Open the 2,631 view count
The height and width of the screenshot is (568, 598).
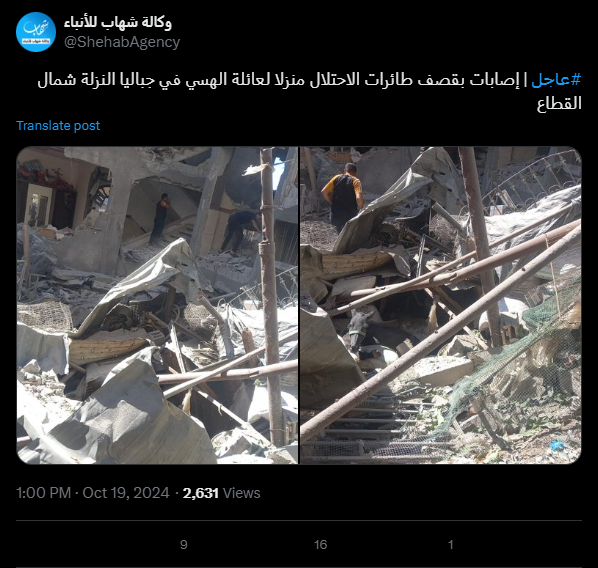201,493
